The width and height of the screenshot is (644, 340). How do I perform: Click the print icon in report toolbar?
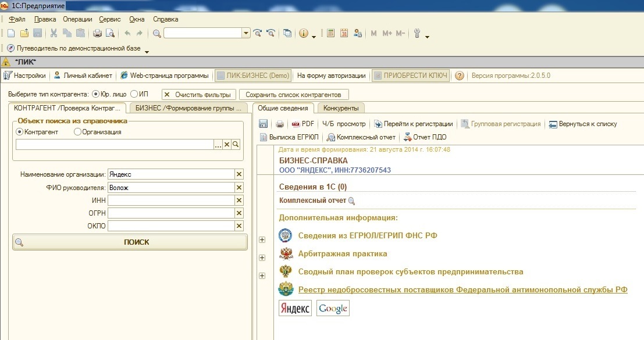pyautogui.click(x=280, y=124)
